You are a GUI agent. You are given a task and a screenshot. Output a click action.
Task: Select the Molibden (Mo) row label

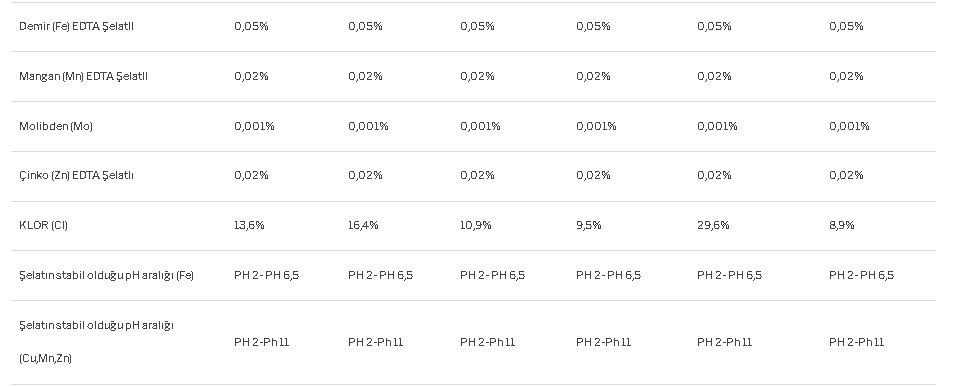click(56, 126)
